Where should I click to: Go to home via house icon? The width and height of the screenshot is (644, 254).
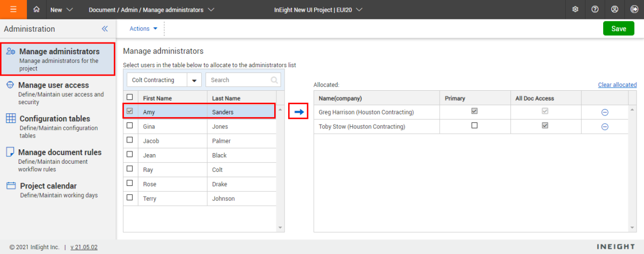coord(36,10)
